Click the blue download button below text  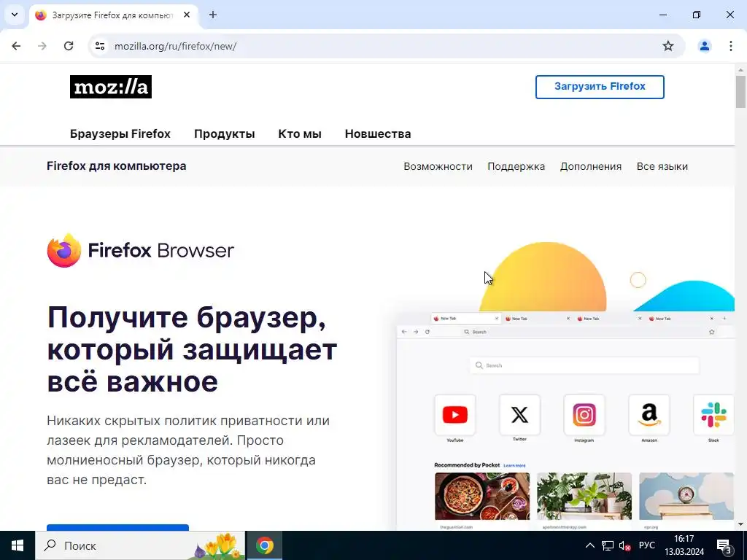117,528
